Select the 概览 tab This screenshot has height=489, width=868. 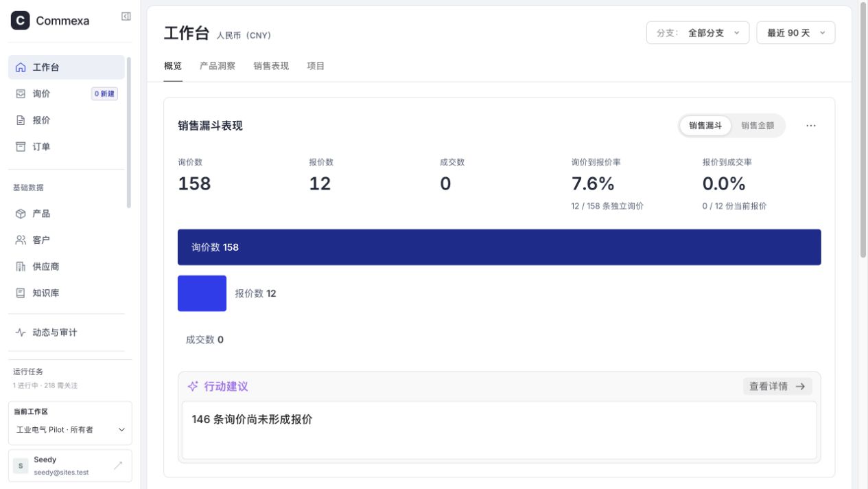173,66
